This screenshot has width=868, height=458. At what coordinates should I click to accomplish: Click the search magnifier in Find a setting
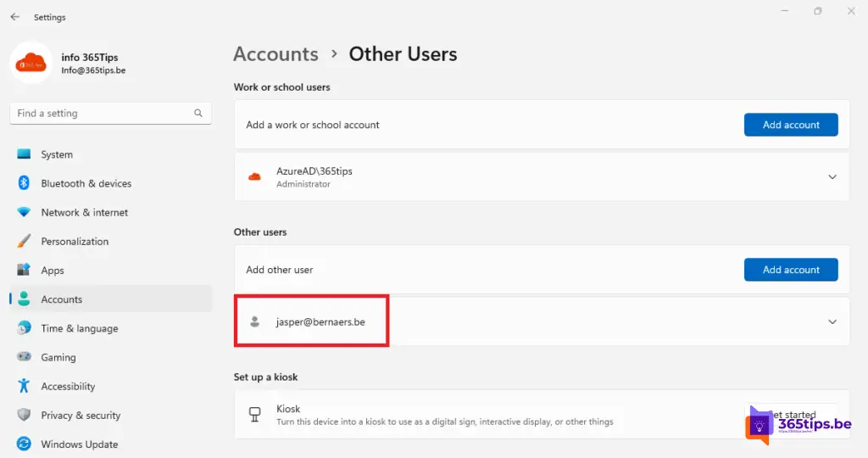(198, 113)
